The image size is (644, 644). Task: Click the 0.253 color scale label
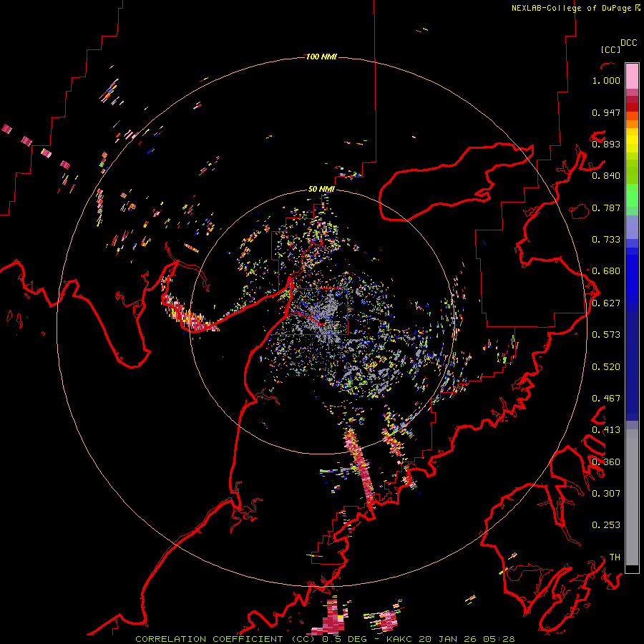[606, 525]
